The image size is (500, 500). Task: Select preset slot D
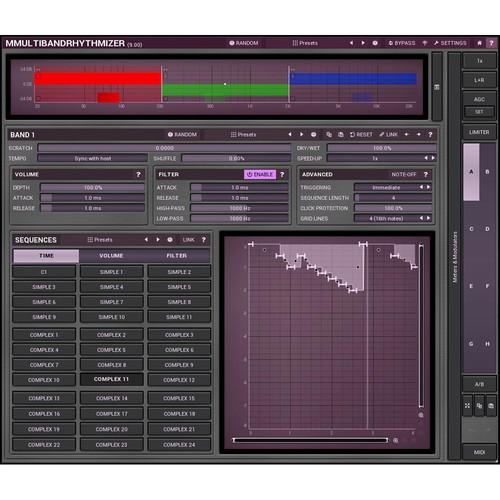487,229
